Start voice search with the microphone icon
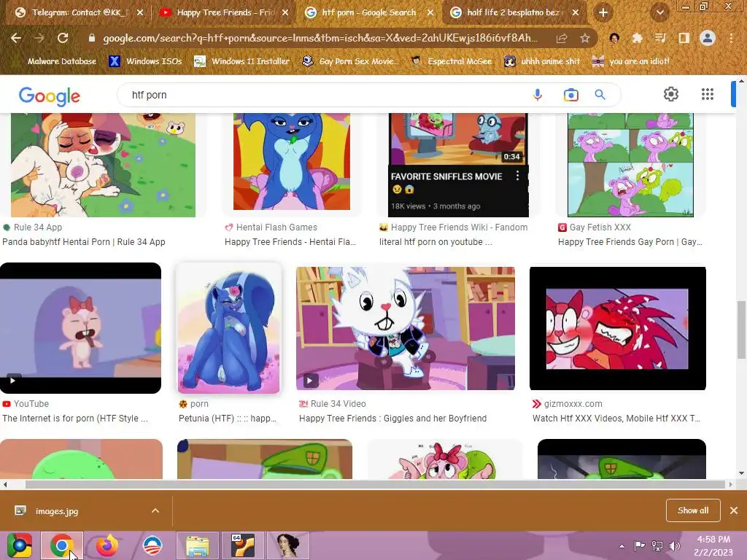Screen dimensions: 747x560 (x=538, y=95)
